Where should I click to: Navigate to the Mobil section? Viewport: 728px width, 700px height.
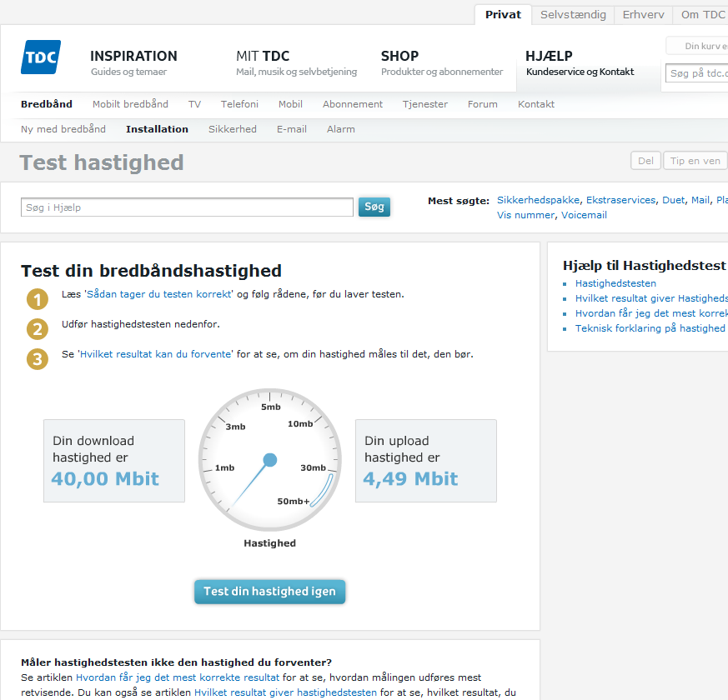coord(291,104)
